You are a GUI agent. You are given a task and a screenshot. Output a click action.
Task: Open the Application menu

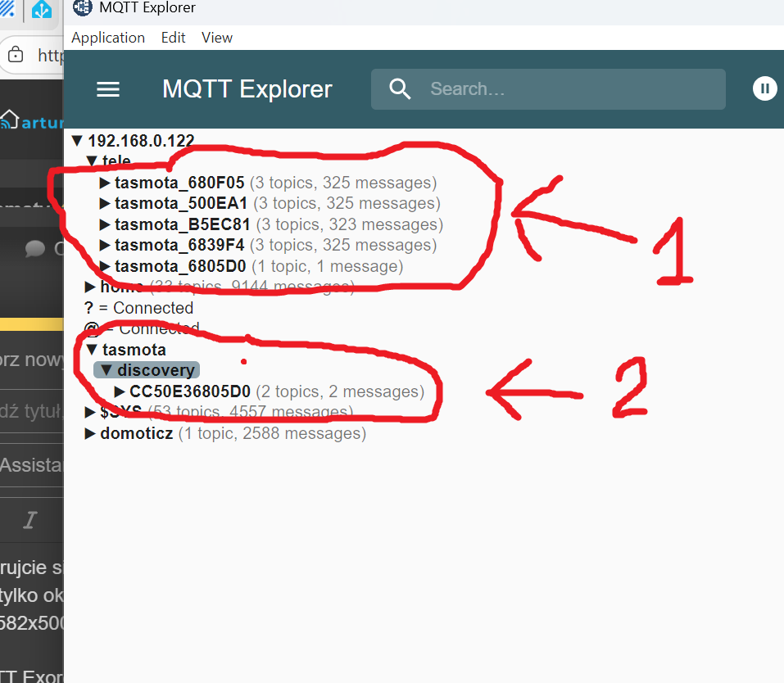click(x=108, y=38)
